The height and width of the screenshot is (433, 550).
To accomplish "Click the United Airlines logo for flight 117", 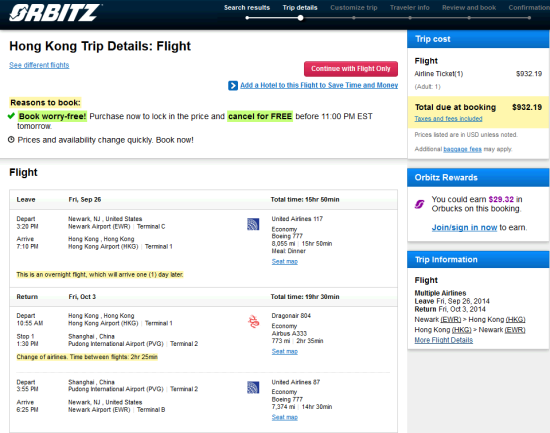I will pyautogui.click(x=253, y=224).
